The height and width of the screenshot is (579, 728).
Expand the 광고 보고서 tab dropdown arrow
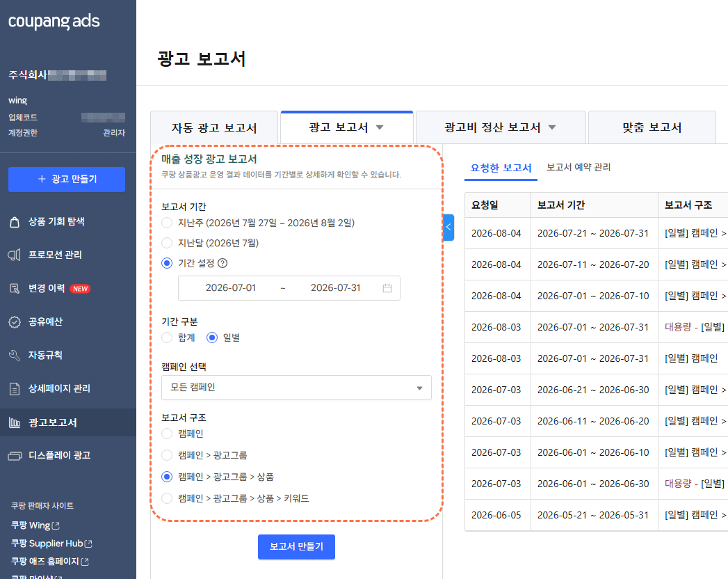point(380,127)
